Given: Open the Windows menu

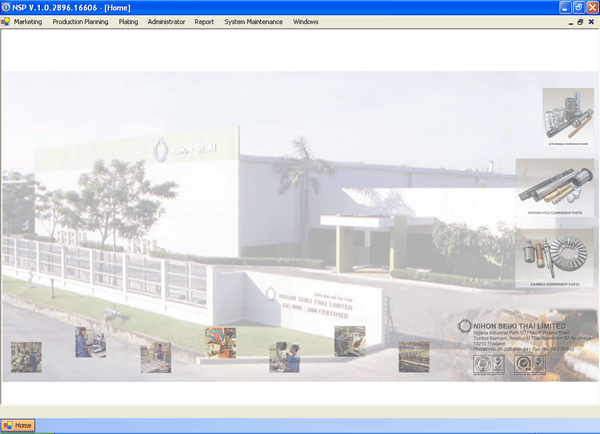Looking at the screenshot, I should point(306,21).
